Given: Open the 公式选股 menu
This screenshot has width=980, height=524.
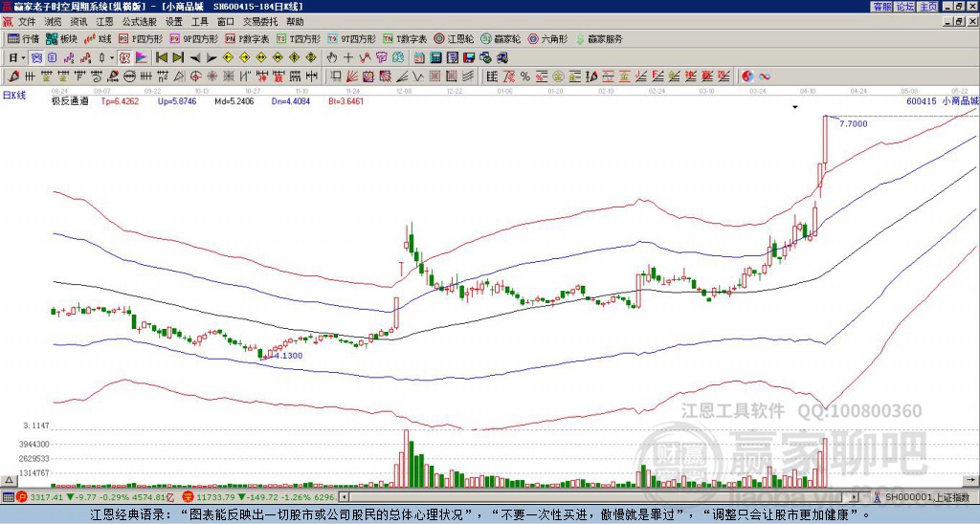Looking at the screenshot, I should tap(140, 22).
